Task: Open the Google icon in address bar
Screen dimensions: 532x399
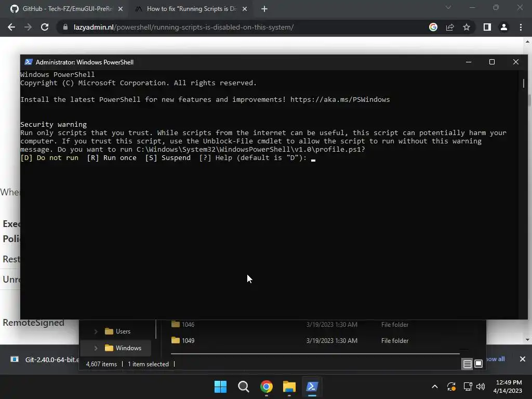Action: 433,27
